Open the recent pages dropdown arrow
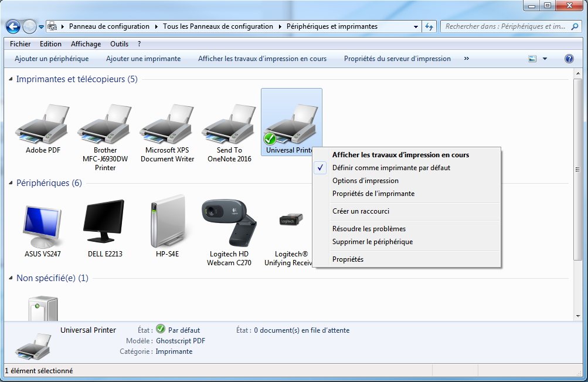This screenshot has width=588, height=382. pos(41,27)
